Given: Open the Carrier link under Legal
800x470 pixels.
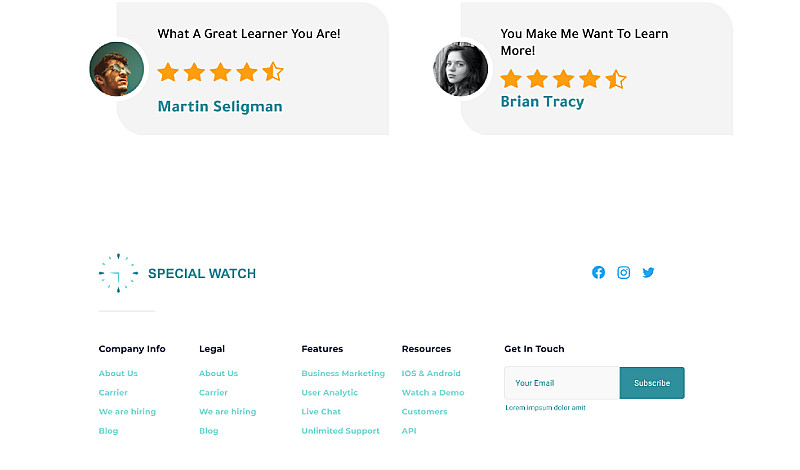Looking at the screenshot, I should pos(213,393).
